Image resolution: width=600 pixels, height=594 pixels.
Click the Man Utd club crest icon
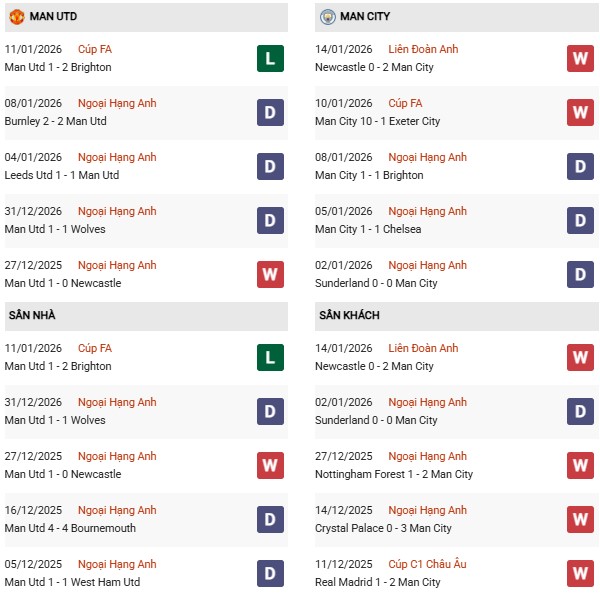coord(16,17)
